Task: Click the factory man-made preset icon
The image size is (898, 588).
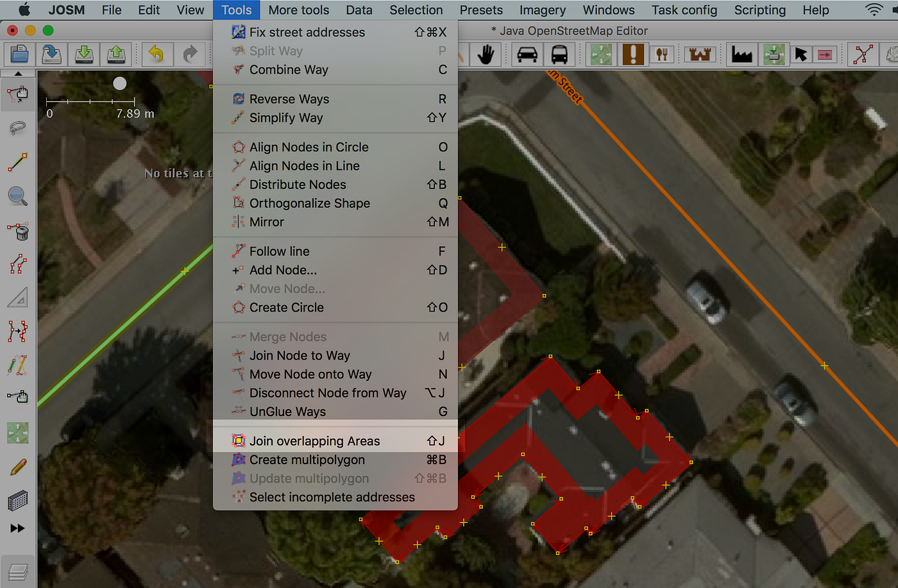Action: point(741,55)
